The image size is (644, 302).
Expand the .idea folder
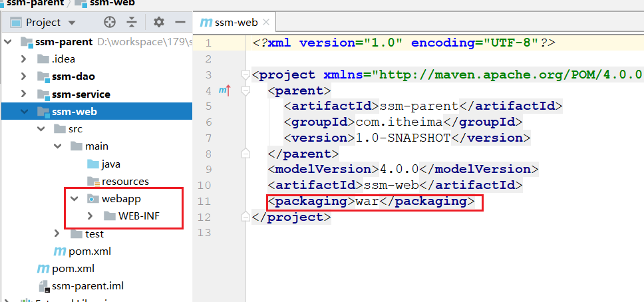(24, 59)
